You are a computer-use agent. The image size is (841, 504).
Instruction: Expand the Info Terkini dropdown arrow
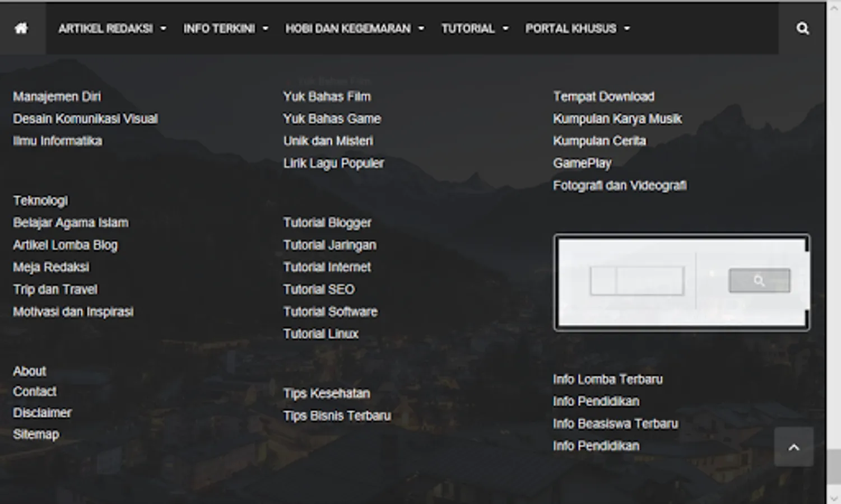pos(266,29)
